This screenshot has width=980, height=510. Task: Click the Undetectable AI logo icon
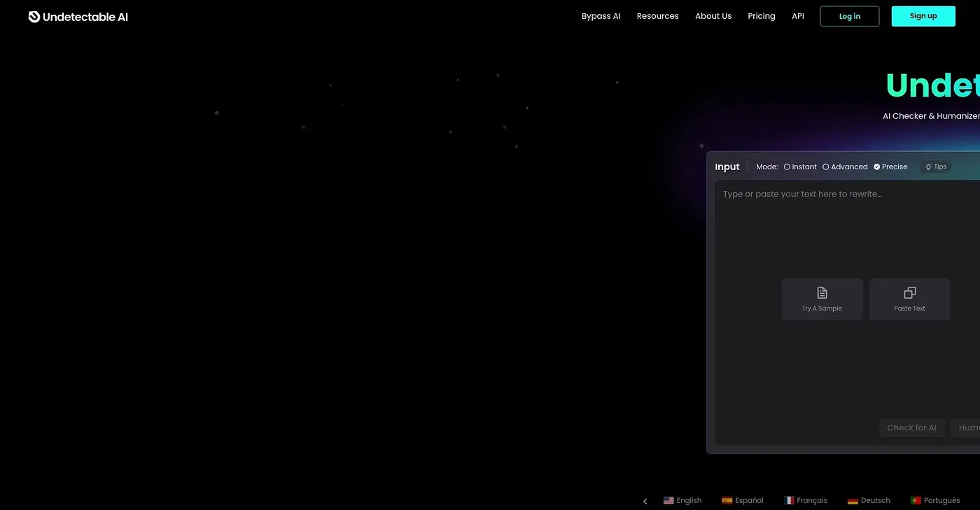pyautogui.click(x=34, y=17)
